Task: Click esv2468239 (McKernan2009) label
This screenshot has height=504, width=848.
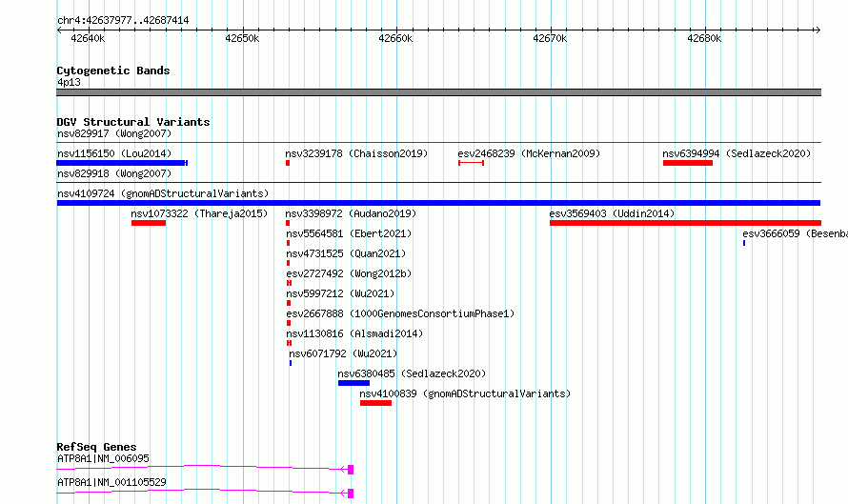Action: pyautogui.click(x=529, y=153)
